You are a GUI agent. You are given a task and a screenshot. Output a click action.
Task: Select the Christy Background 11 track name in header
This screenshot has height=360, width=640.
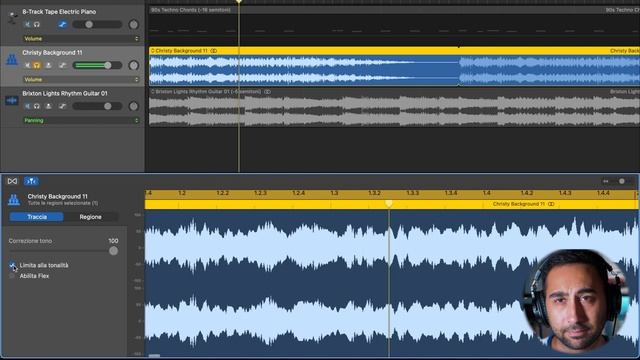point(52,53)
